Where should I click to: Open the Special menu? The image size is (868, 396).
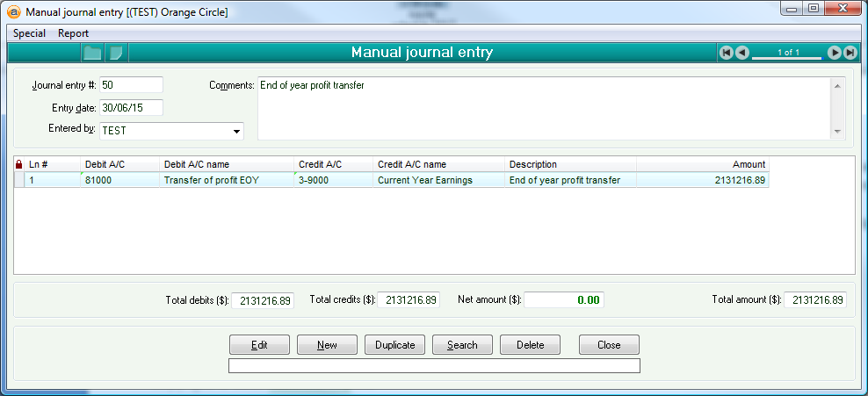[x=29, y=33]
